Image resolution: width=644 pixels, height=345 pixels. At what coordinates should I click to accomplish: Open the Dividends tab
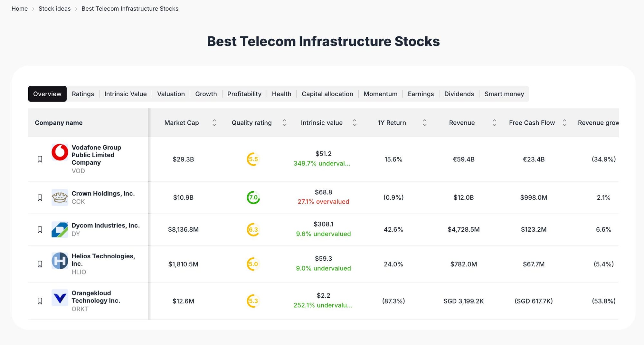click(459, 94)
